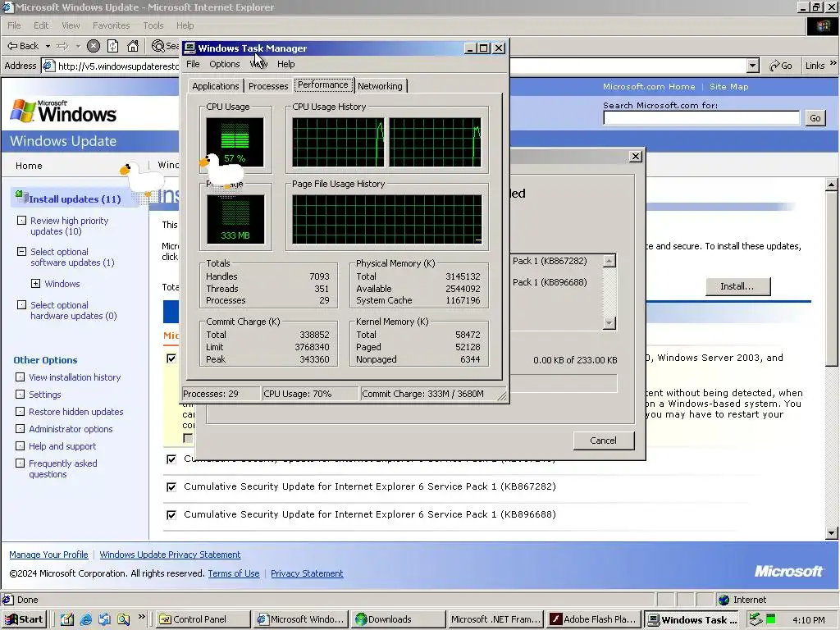Open the Tools menu in Internet Explorer

[153, 25]
